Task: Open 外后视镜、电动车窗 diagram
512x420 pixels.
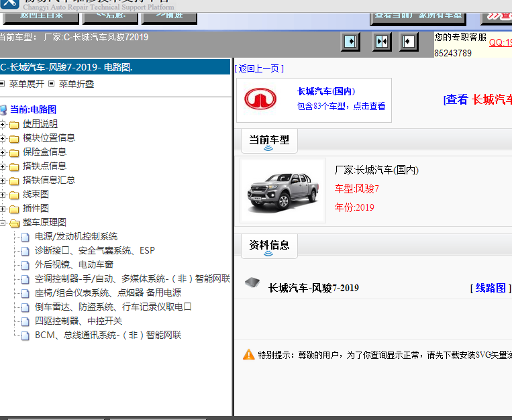Action: [74, 264]
